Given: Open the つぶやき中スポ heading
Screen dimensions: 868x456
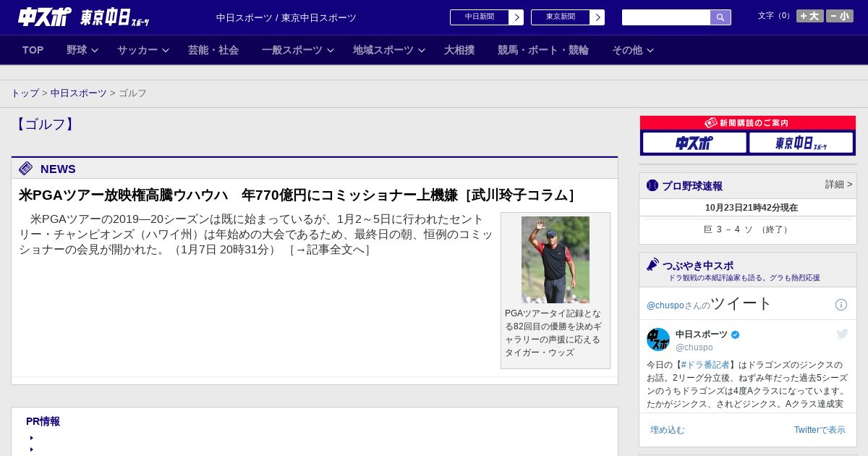Looking at the screenshot, I should (x=698, y=266).
